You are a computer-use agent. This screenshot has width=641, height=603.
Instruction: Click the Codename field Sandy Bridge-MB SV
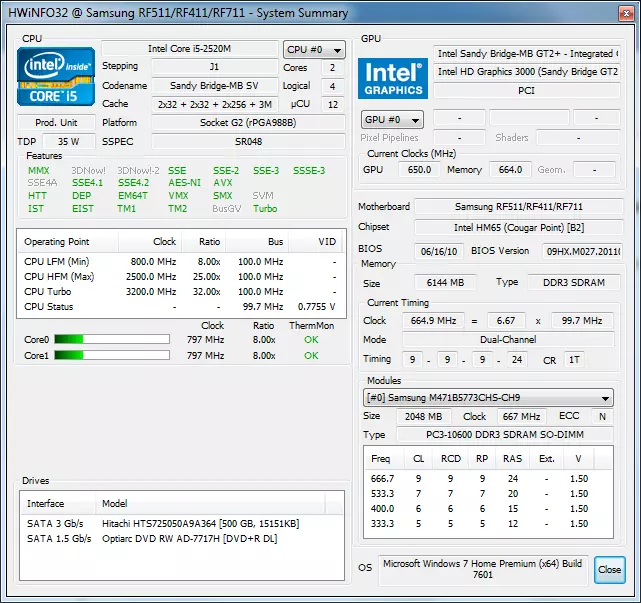(x=214, y=85)
